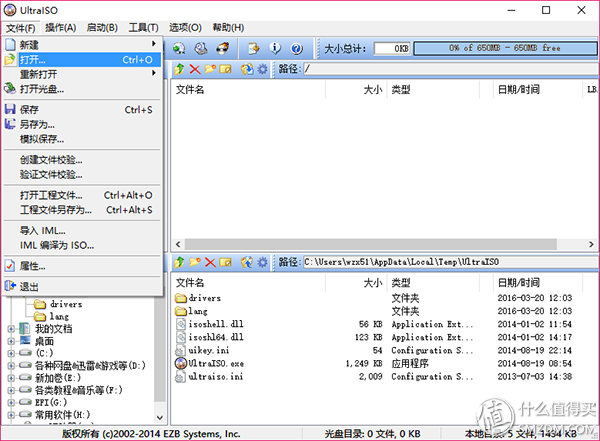Select isoshell.dll in the local file list
Image resolution: width=600 pixels, height=441 pixels.
coord(216,324)
